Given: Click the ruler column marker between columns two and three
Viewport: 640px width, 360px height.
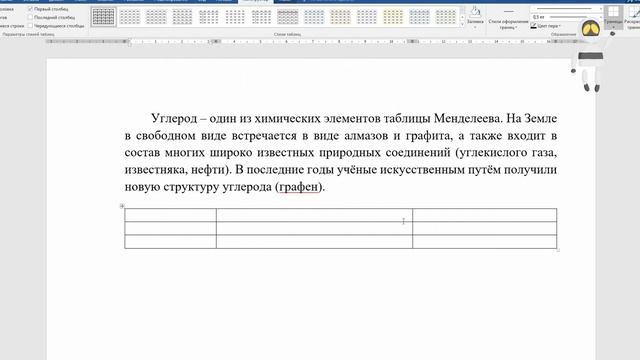Looking at the screenshot, I should (x=413, y=42).
